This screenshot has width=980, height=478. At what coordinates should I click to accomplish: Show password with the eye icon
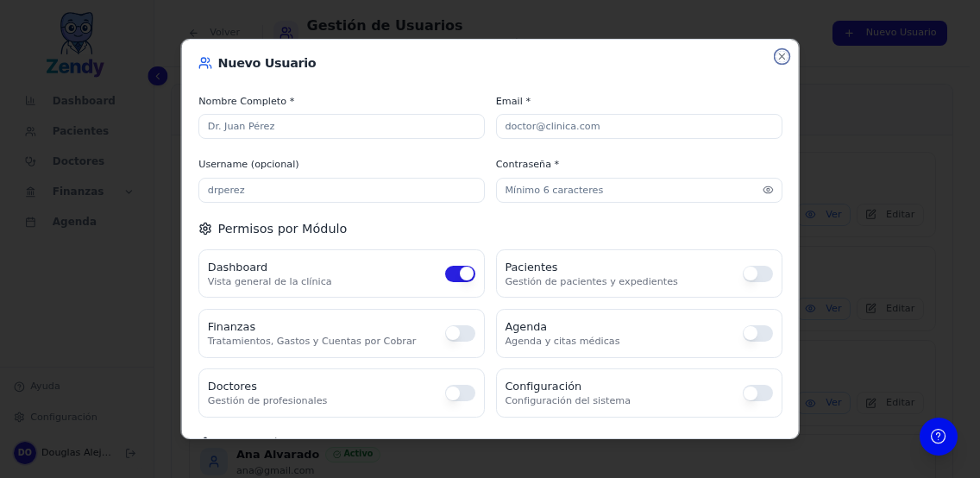(x=768, y=190)
